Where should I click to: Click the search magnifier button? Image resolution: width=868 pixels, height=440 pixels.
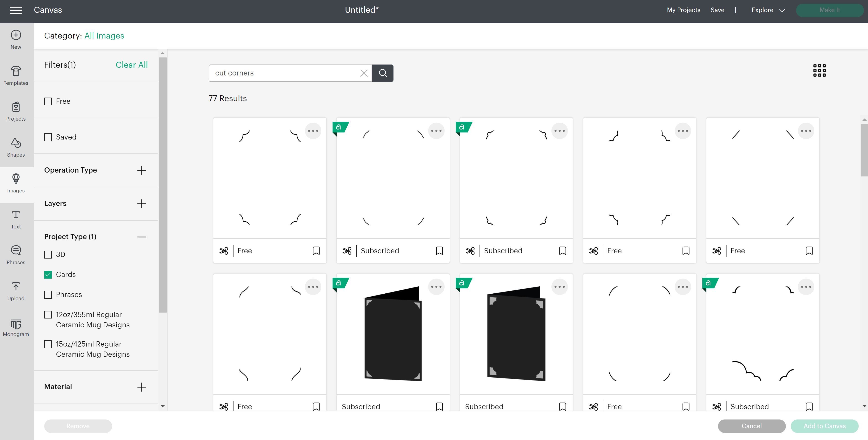[x=383, y=73]
